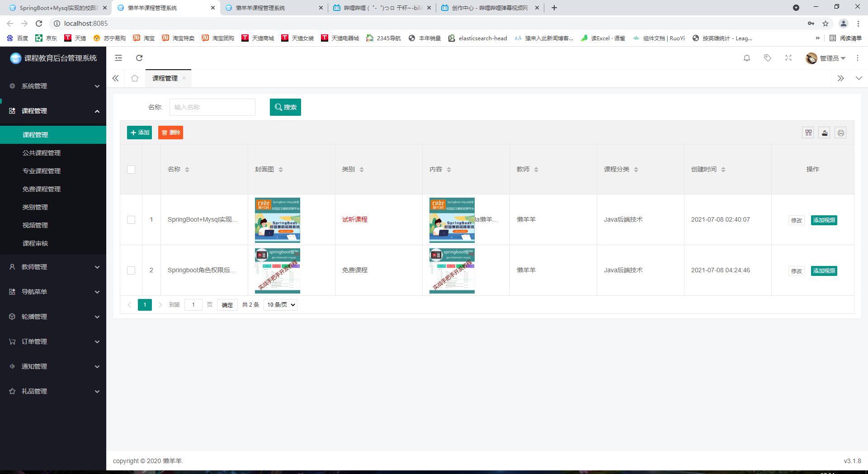The width and height of the screenshot is (868, 474).
Task: Close the 课程管理 page tab
Action: [184, 78]
